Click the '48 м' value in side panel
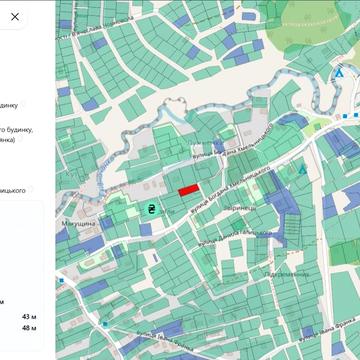This screenshot has width=360, height=360. coord(29,328)
